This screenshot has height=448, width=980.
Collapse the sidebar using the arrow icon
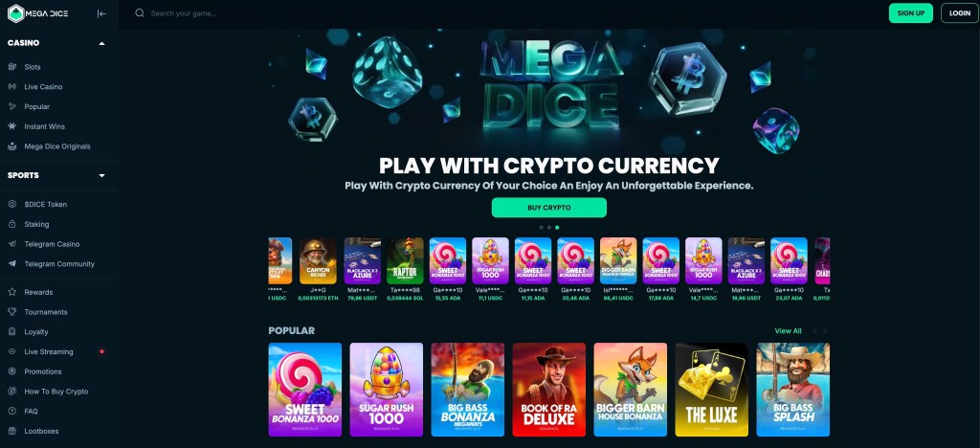101,13
